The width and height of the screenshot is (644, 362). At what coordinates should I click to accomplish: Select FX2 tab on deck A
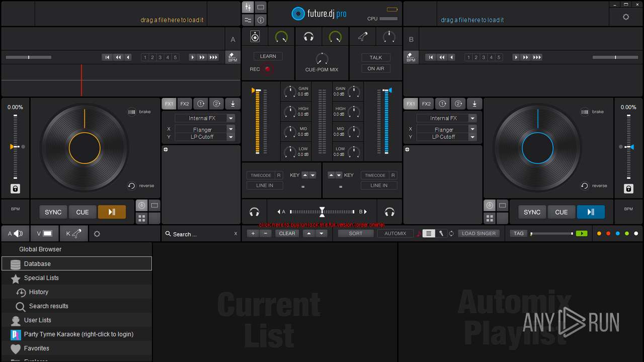(x=185, y=104)
